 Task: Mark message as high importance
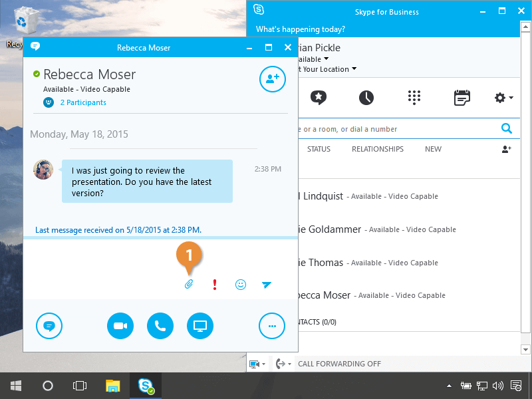215,285
